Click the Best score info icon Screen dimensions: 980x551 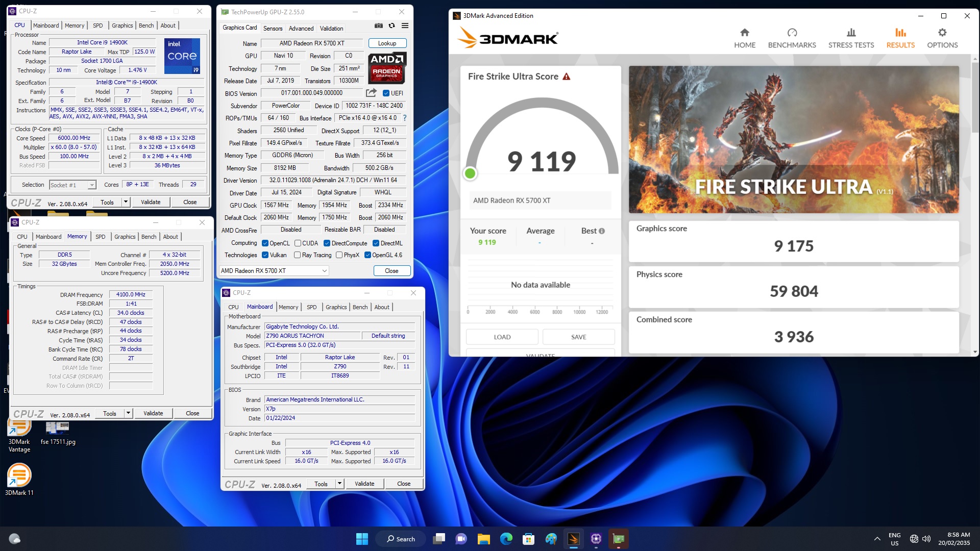click(x=602, y=231)
